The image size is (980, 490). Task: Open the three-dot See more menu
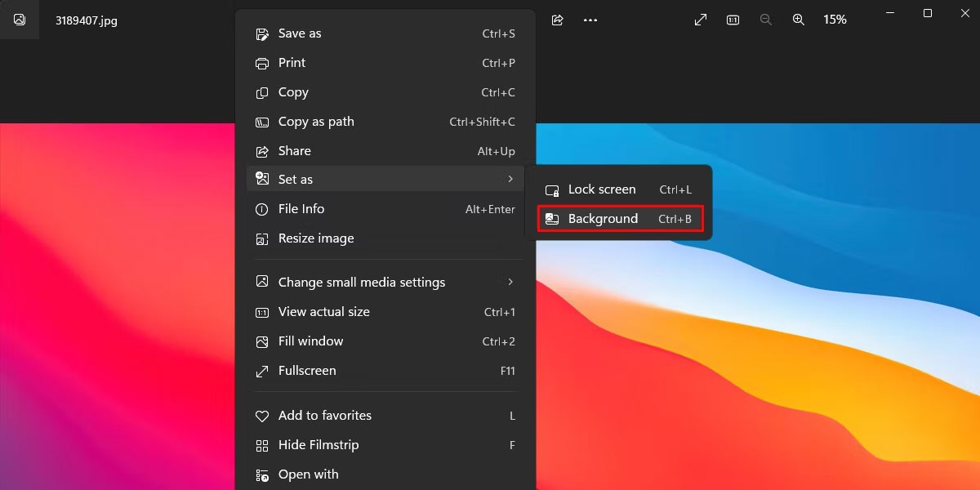pos(590,20)
